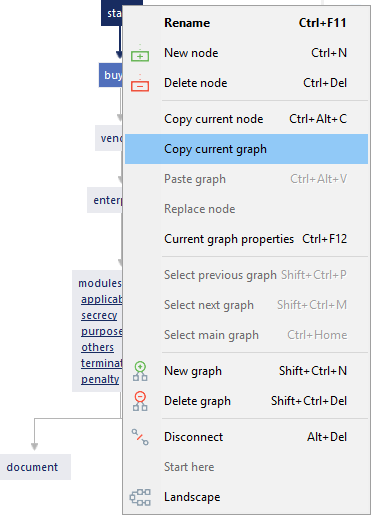Click the Delete graph icon with red minus
Image resolution: width=371 pixels, height=515 pixels.
coord(140,401)
